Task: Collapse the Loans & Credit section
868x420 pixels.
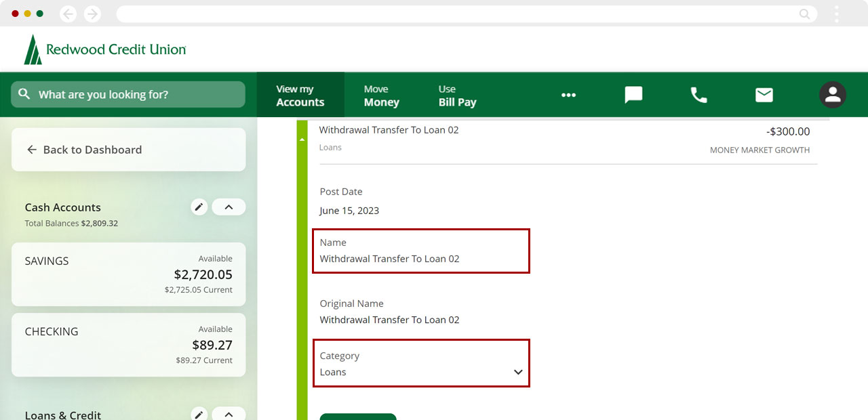Action: tap(229, 415)
